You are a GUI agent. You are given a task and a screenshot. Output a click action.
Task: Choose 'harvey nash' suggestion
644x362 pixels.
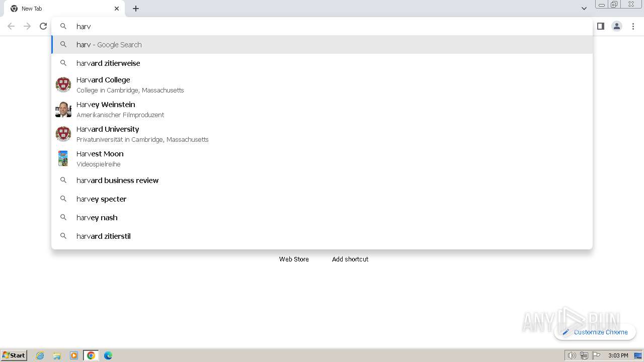[x=322, y=217]
